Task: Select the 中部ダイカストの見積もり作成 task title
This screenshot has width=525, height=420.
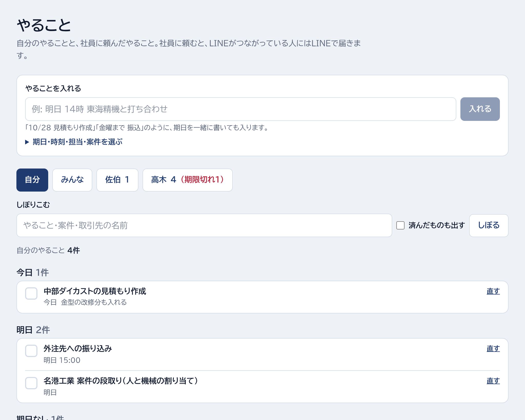Action: pos(95,291)
